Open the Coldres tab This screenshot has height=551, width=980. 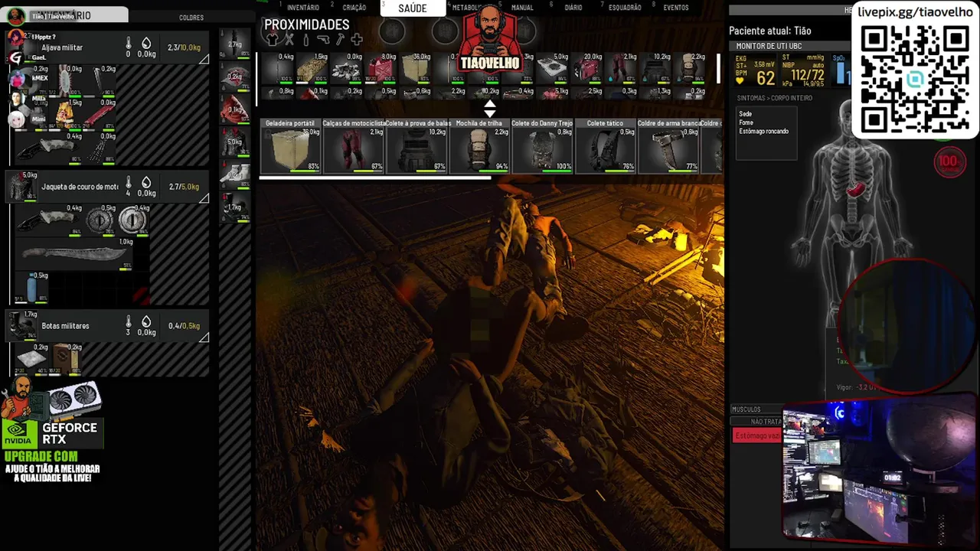point(191,18)
